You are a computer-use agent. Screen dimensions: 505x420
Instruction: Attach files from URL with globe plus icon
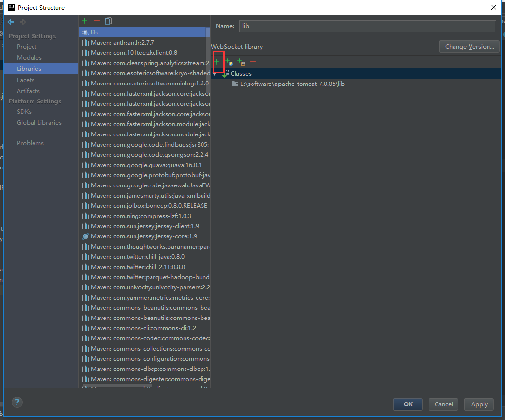pos(229,62)
